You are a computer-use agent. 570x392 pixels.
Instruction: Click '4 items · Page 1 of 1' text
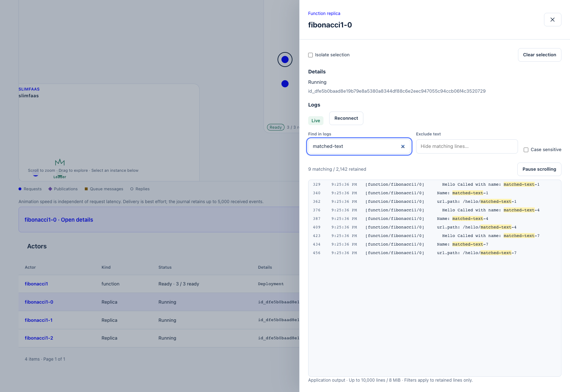tap(45, 359)
